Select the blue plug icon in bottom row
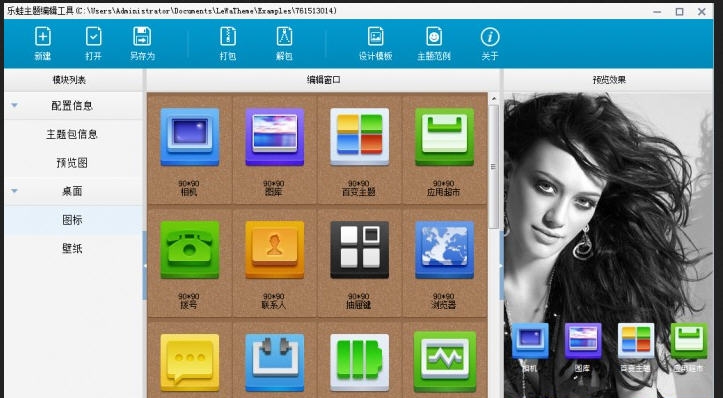The height and width of the screenshot is (398, 723). [274, 362]
